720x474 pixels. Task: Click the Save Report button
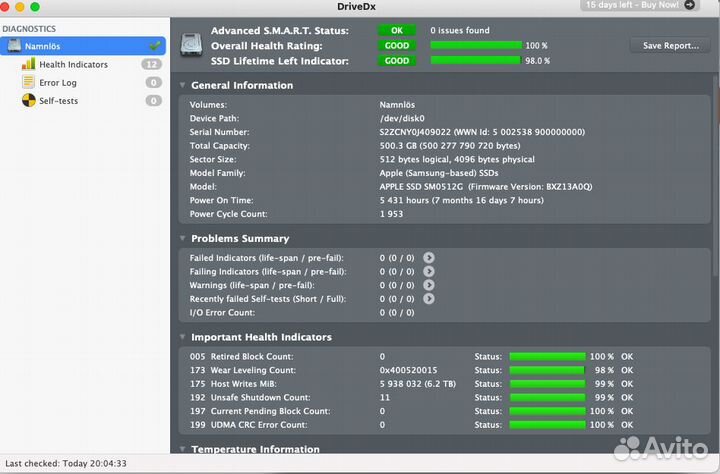pyautogui.click(x=670, y=45)
